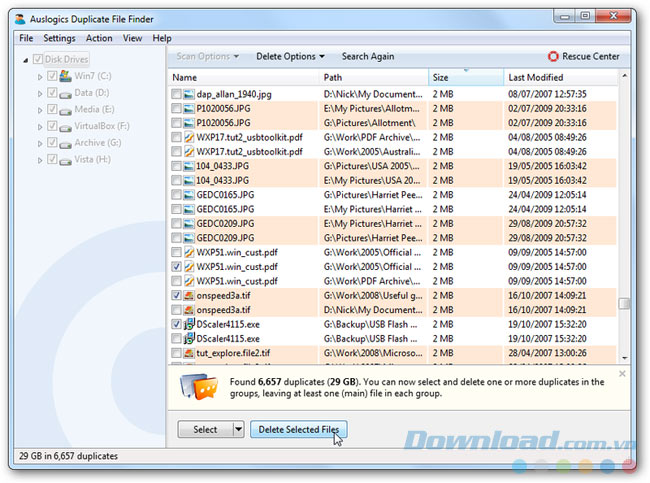Click Delete Selected Files button
650x483 pixels.
click(x=298, y=429)
